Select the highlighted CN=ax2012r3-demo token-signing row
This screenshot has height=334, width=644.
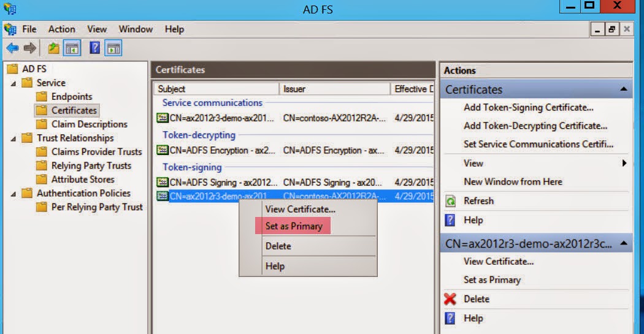point(294,196)
